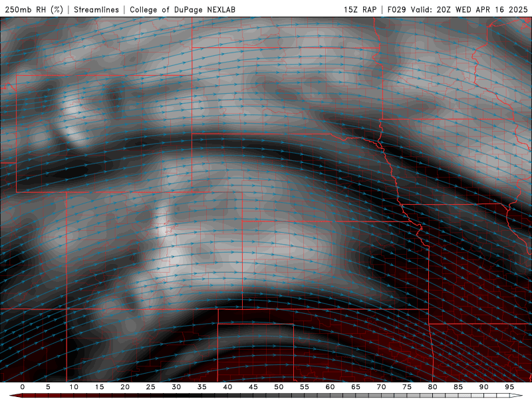
Task: Select the colorbar label "85"
Action: (458, 387)
